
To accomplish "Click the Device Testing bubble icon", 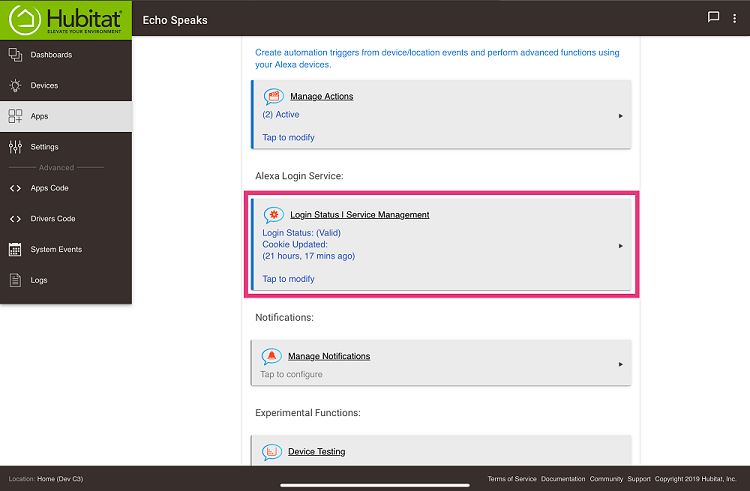I will point(271,452).
